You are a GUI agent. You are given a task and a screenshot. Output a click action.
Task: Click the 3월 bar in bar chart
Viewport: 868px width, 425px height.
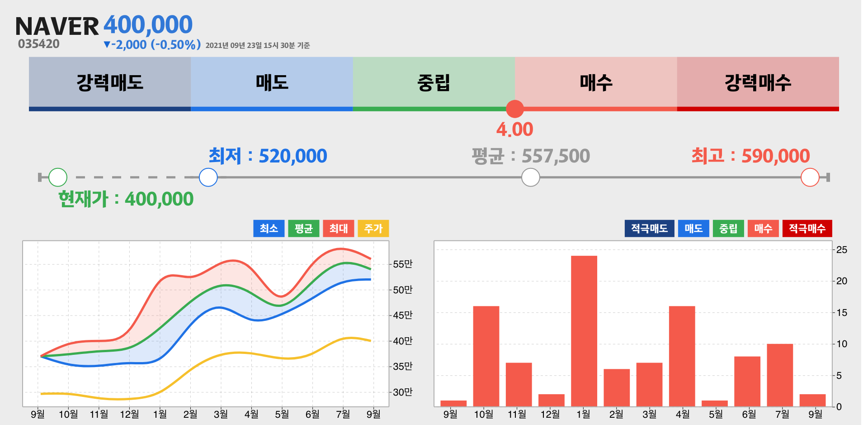[649, 385]
